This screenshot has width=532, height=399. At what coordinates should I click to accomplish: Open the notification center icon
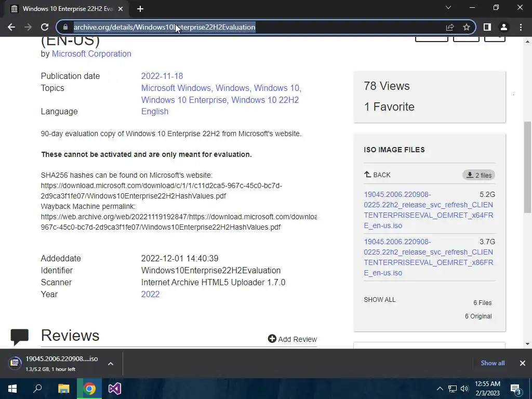click(x=515, y=389)
